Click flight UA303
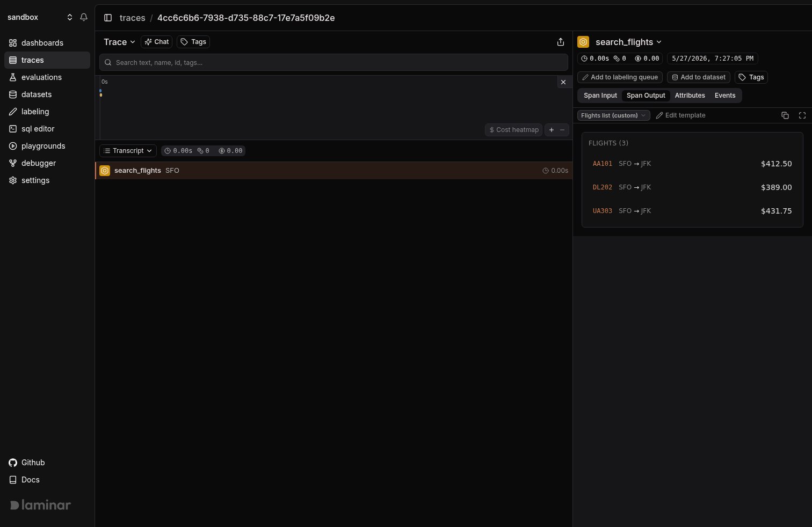812x527 pixels. [602, 211]
